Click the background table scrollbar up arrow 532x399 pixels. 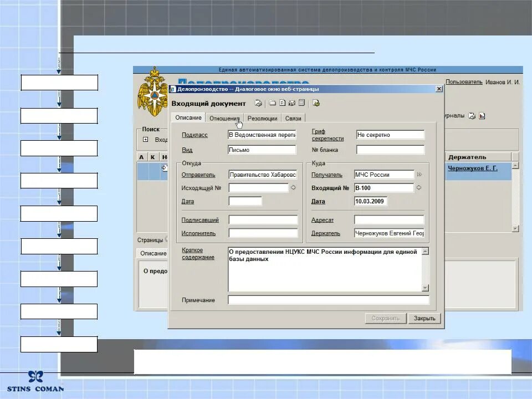click(x=515, y=166)
